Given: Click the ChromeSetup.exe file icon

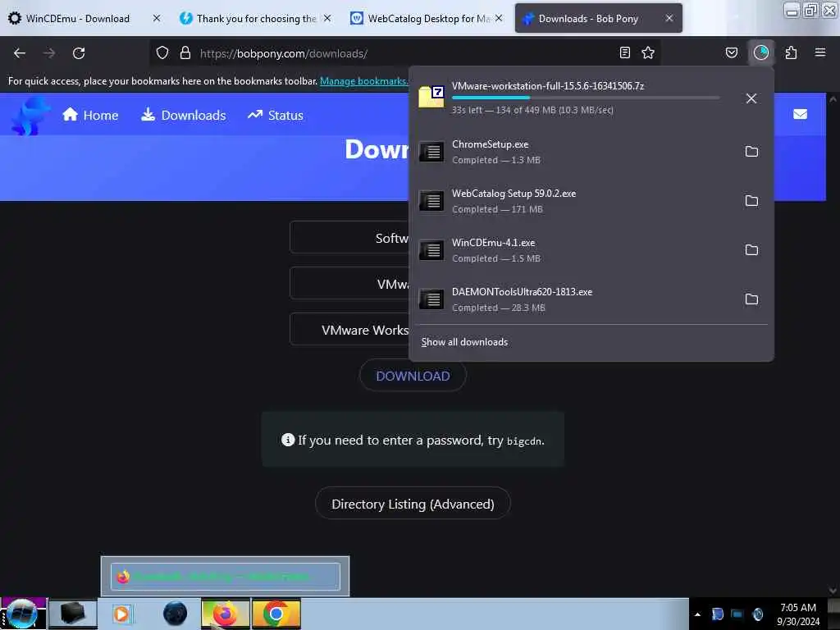Looking at the screenshot, I should (431, 152).
